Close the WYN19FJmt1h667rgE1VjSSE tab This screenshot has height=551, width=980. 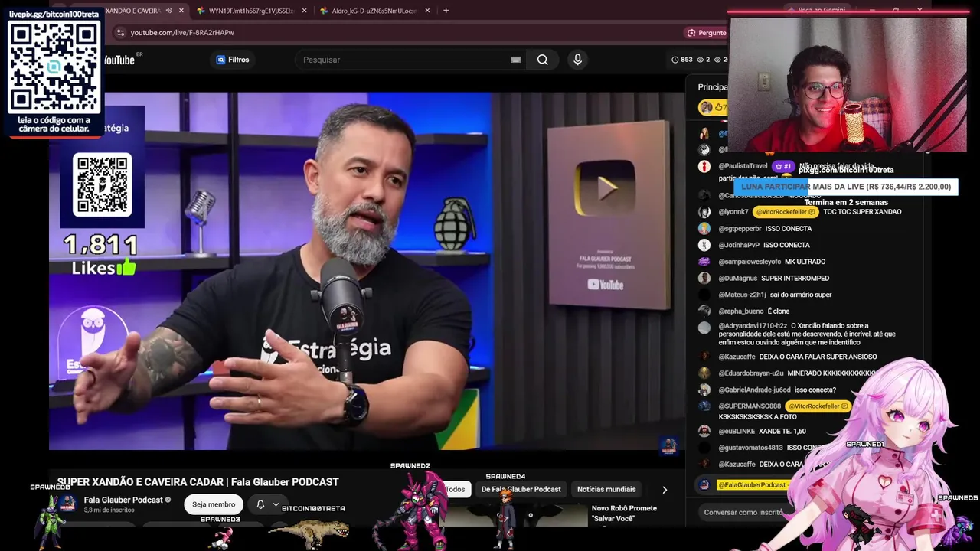305,11
